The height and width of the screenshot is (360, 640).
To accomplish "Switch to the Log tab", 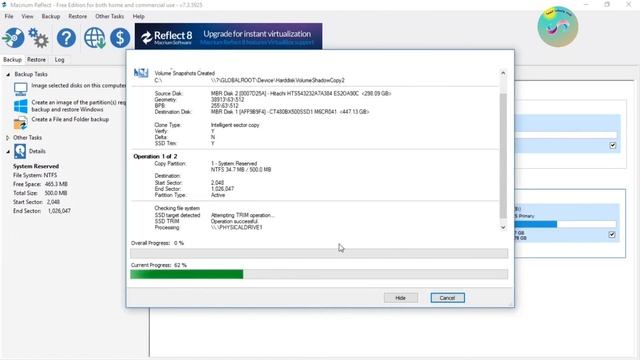I will (60, 60).
